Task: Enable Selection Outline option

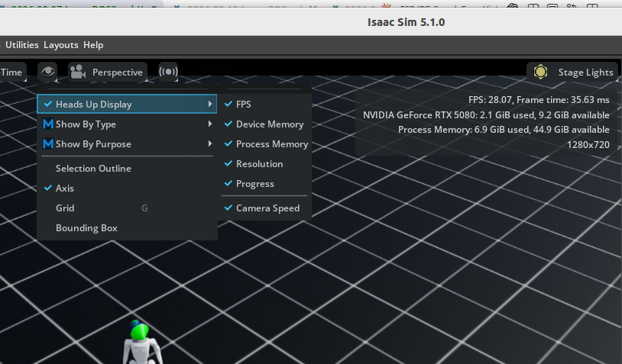Action: (x=127, y=169)
